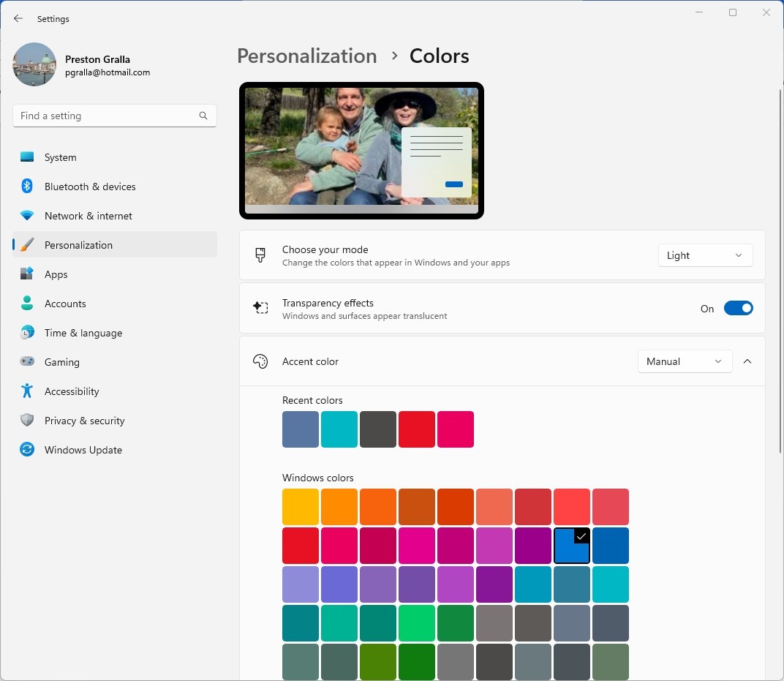784x681 pixels.
Task: Click the Personalization breadcrumb link
Action: click(307, 56)
